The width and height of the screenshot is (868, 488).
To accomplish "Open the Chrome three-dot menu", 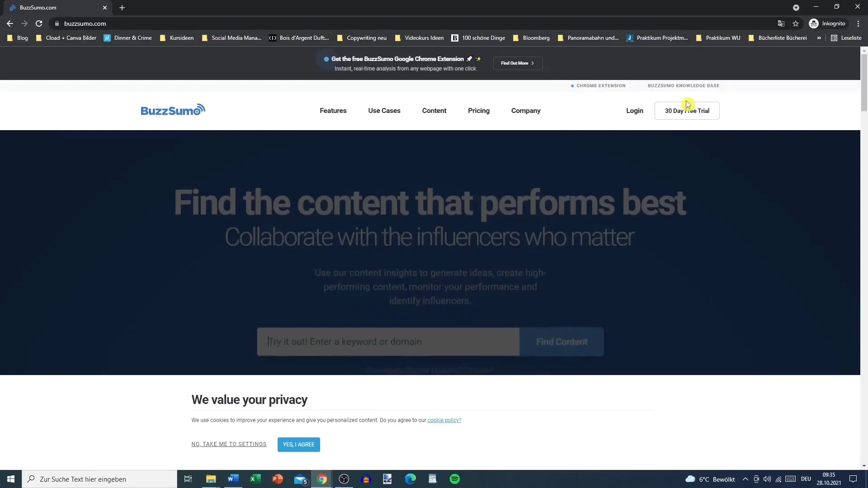I will pyautogui.click(x=858, y=23).
